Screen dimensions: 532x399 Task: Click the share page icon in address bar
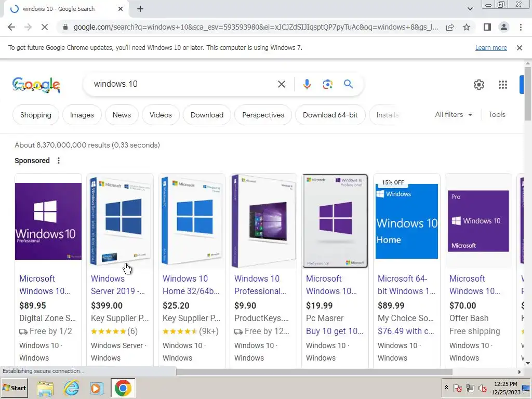click(x=450, y=27)
